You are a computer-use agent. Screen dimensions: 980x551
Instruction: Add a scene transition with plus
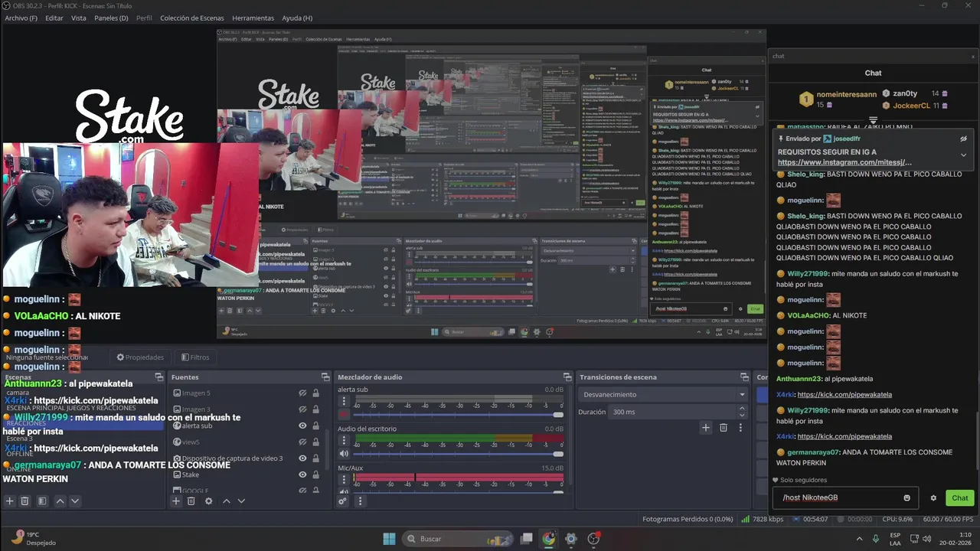pyautogui.click(x=706, y=428)
